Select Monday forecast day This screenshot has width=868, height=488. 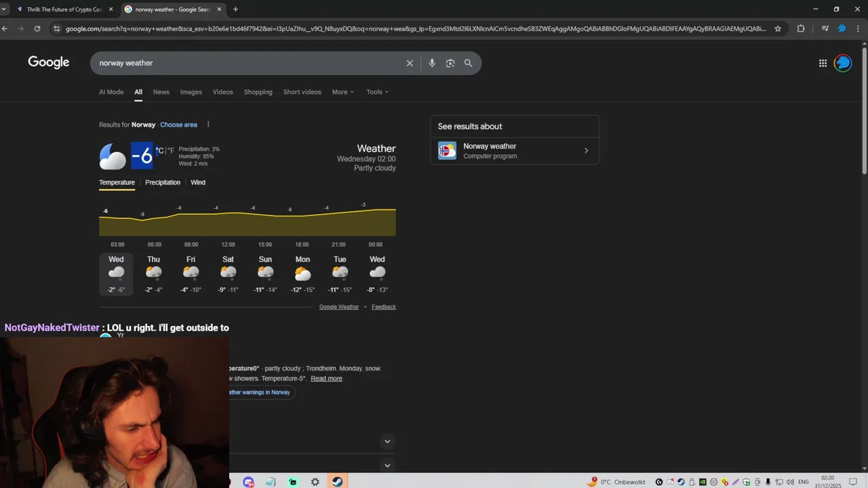[302, 274]
